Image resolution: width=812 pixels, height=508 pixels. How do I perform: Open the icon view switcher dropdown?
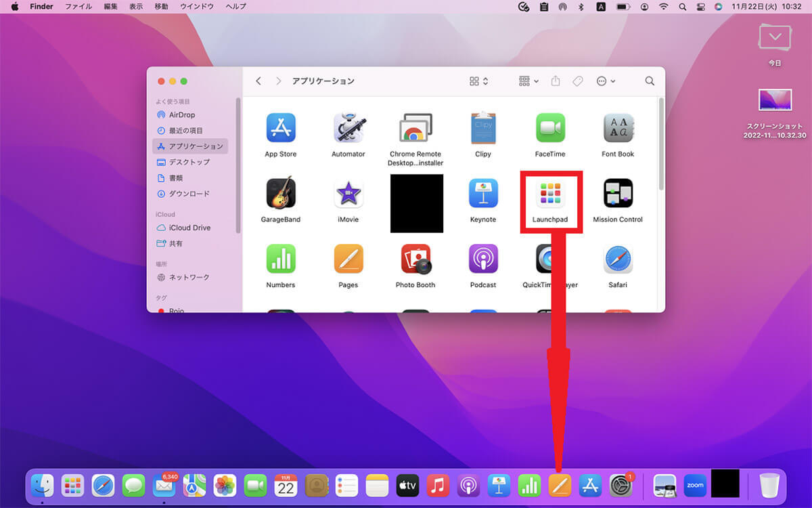[479, 81]
